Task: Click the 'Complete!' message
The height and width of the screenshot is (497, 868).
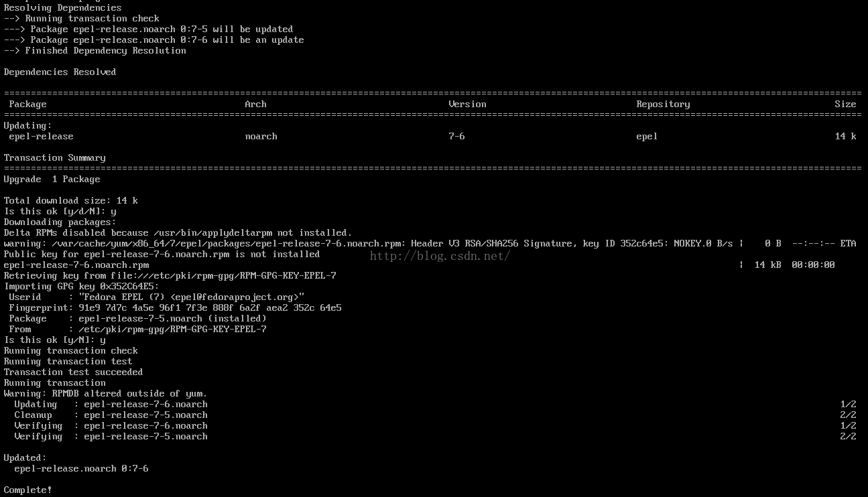Action: point(28,490)
